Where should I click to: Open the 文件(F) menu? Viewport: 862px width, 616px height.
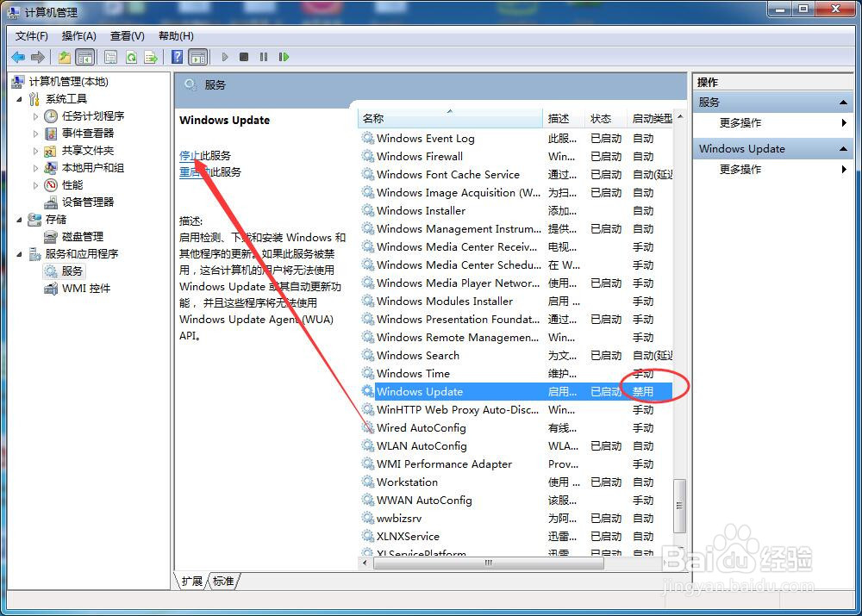(x=31, y=35)
